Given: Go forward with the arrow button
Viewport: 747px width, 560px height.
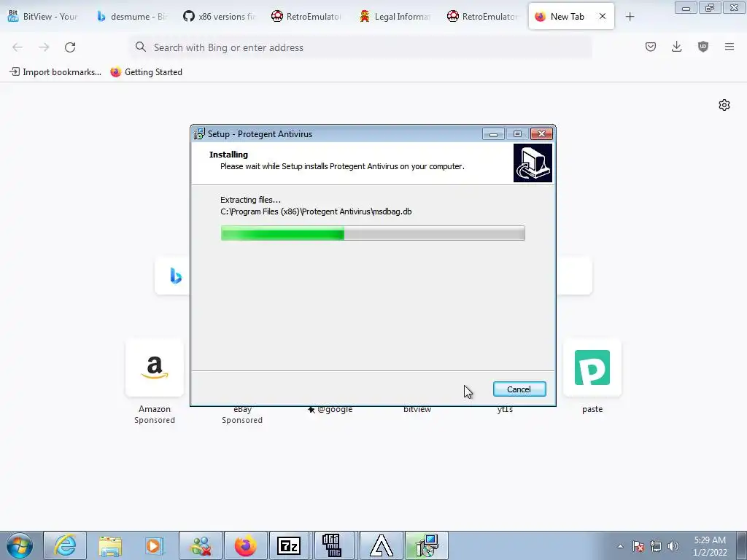Looking at the screenshot, I should 44,47.
